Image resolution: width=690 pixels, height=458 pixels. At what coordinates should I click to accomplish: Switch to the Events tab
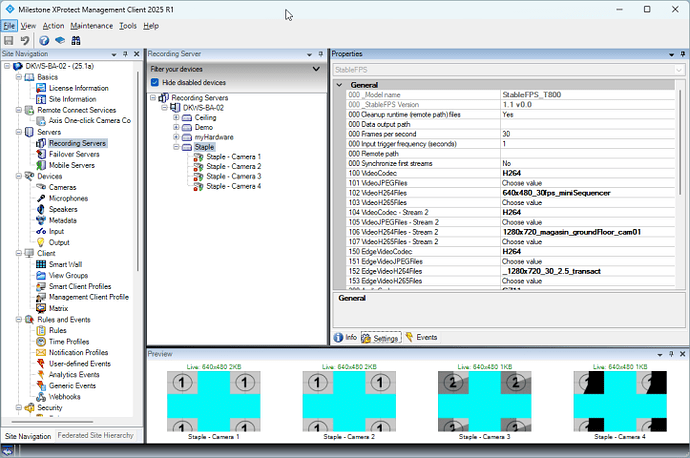pos(422,337)
